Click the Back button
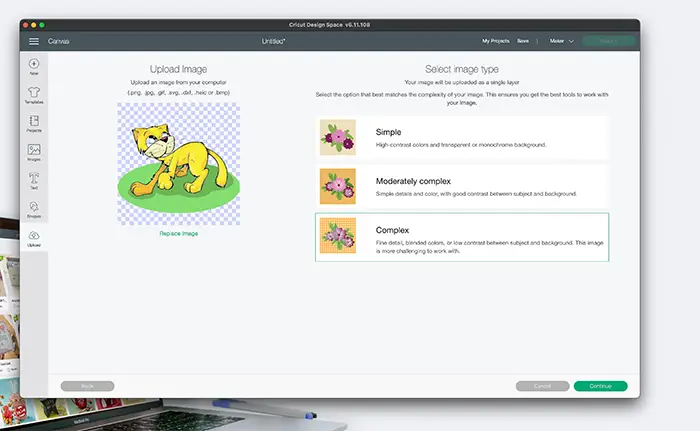 (88, 386)
